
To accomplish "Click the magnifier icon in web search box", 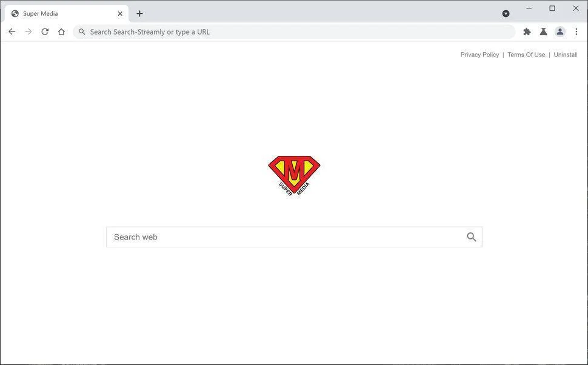I will click(x=472, y=237).
